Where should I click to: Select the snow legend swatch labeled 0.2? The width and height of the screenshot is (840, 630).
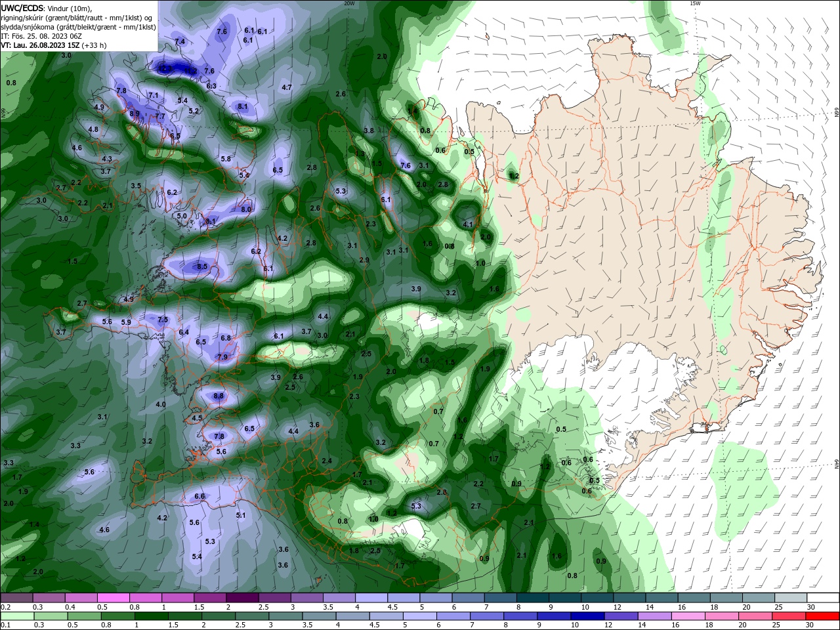(16, 597)
